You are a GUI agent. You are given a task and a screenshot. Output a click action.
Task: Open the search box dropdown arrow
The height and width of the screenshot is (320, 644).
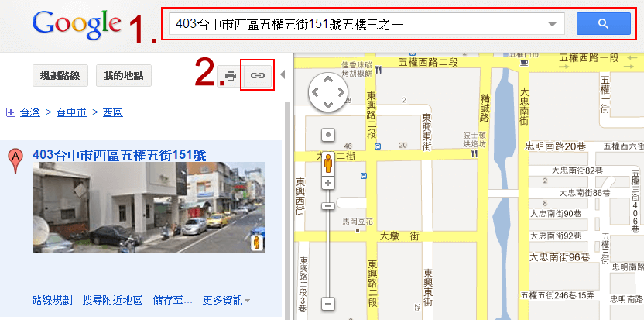click(552, 23)
